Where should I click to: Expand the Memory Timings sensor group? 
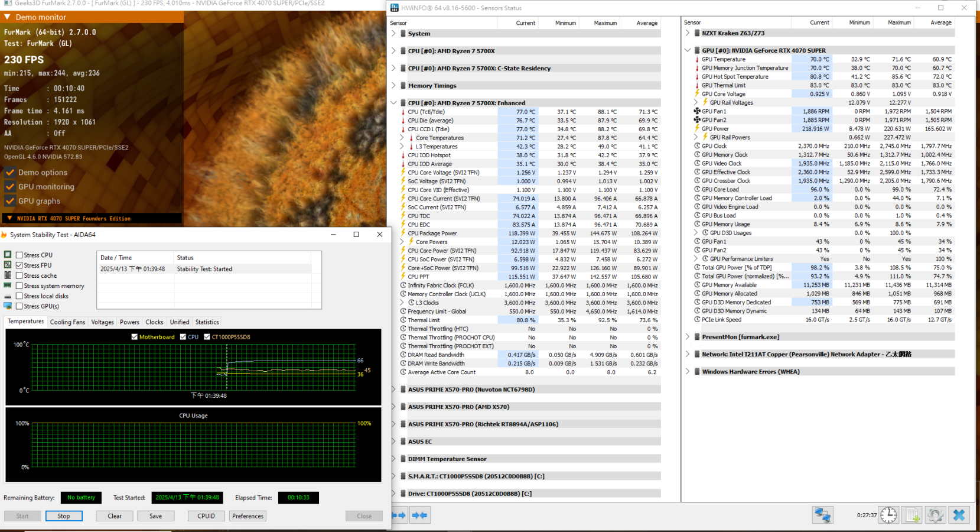(393, 86)
